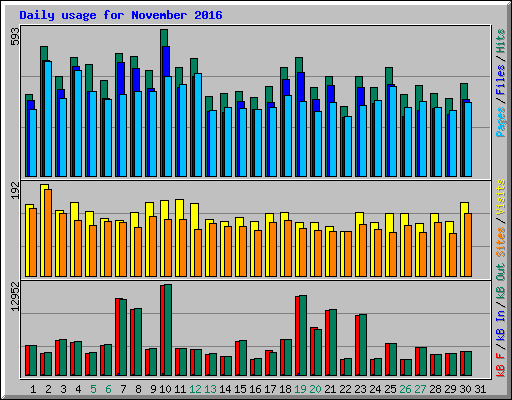Click day 5 weekend label
The image size is (512, 400).
coord(93,389)
